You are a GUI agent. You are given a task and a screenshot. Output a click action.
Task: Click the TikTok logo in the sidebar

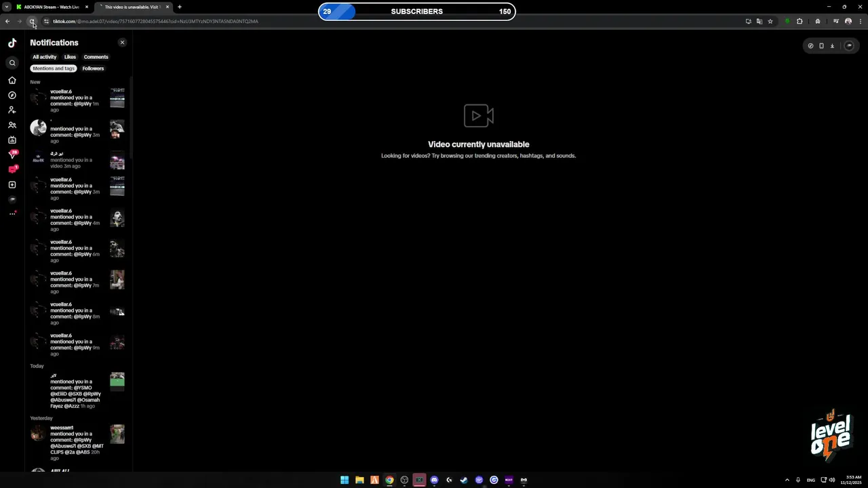12,43
